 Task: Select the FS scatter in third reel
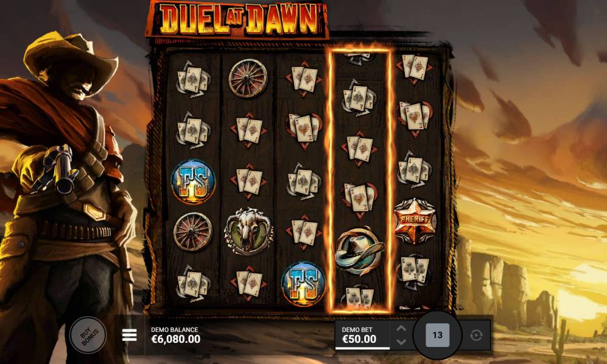coord(303,284)
